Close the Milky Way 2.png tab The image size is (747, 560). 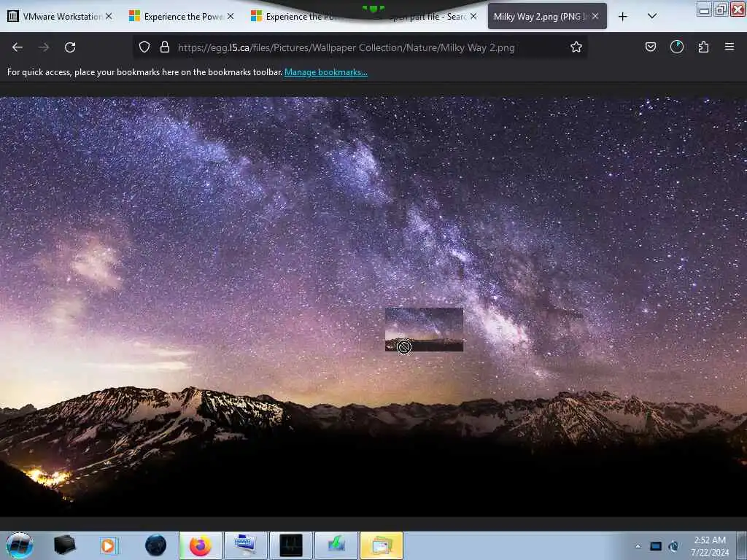click(x=595, y=16)
